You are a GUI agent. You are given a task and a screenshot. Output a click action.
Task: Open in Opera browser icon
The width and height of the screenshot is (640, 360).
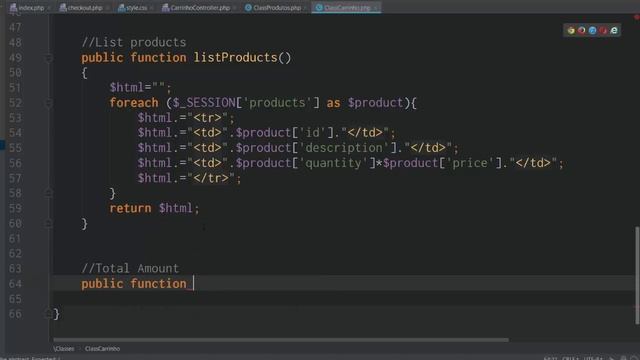(603, 30)
